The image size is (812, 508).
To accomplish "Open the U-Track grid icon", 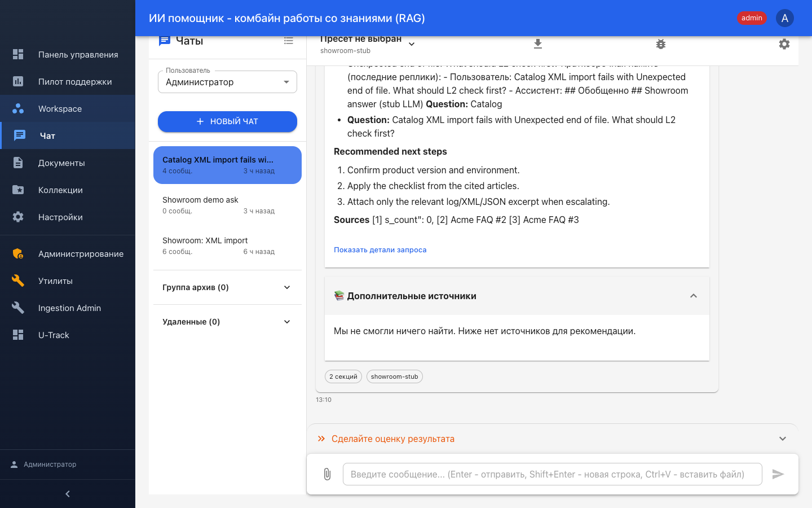I will (18, 335).
